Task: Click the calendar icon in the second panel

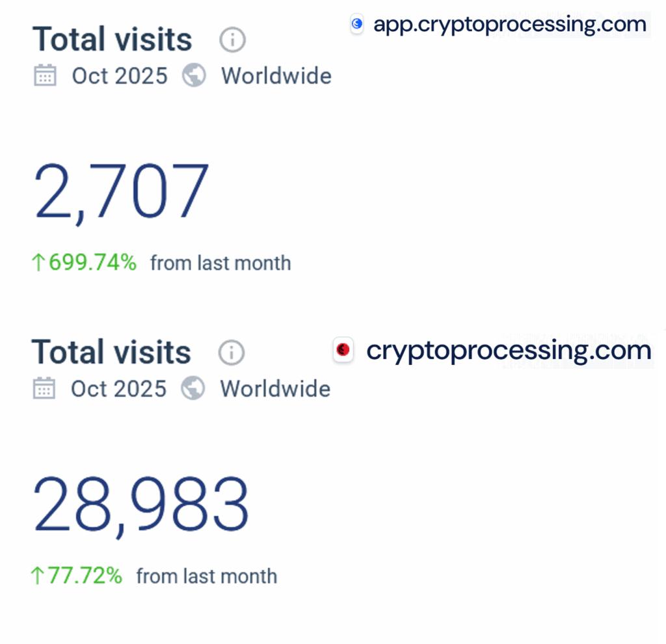Action: tap(44, 388)
